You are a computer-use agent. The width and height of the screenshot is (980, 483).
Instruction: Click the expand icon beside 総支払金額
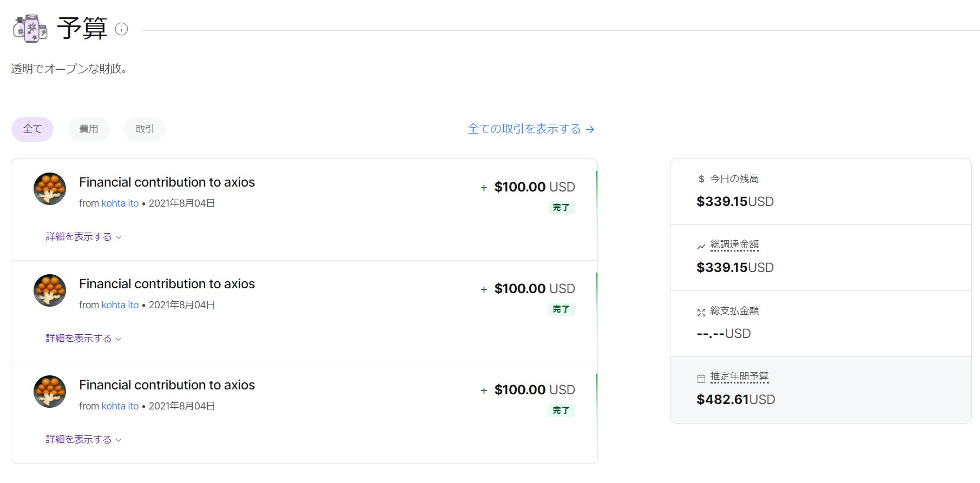pos(701,312)
